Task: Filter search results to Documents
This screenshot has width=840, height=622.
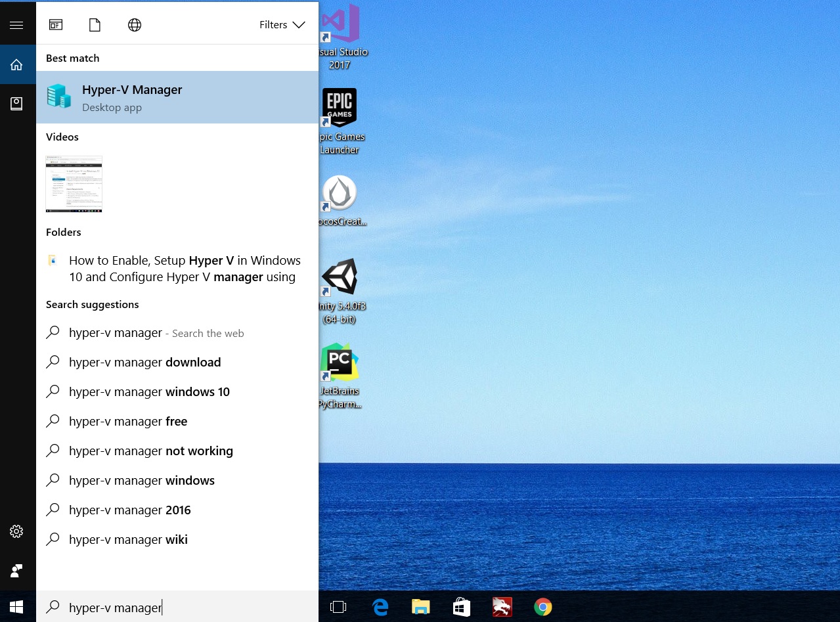Action: click(x=95, y=24)
